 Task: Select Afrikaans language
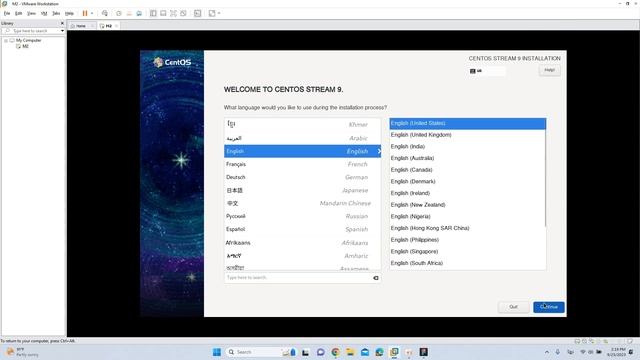point(302,242)
